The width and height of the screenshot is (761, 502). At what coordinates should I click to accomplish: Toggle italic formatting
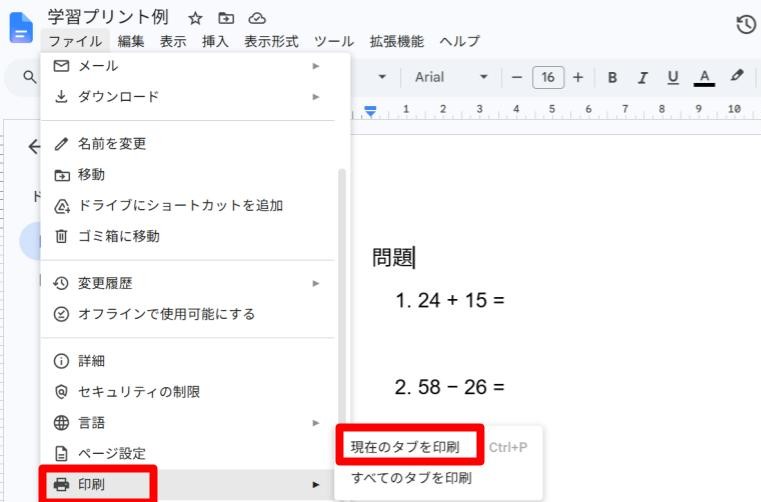point(643,77)
